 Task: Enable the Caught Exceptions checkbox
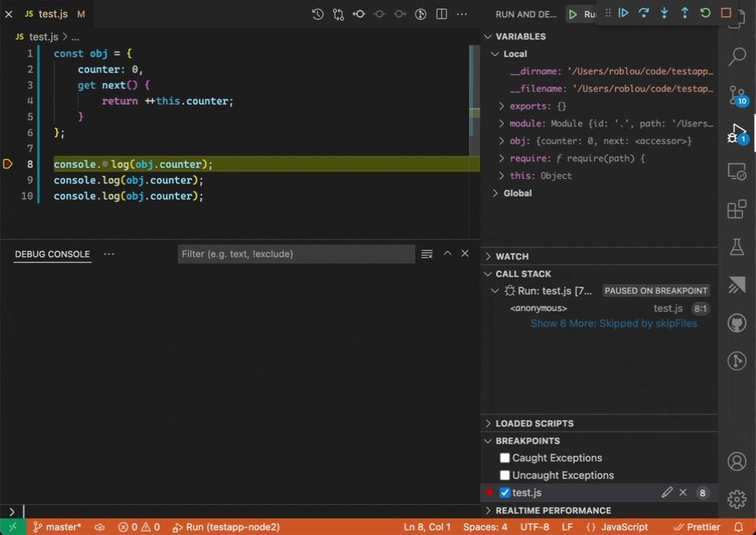[x=505, y=457]
